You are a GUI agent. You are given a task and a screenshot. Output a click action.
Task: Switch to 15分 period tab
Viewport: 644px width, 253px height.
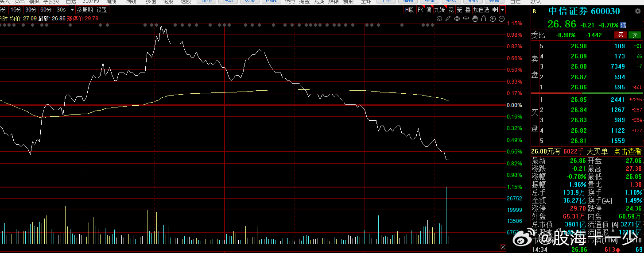(16, 9)
